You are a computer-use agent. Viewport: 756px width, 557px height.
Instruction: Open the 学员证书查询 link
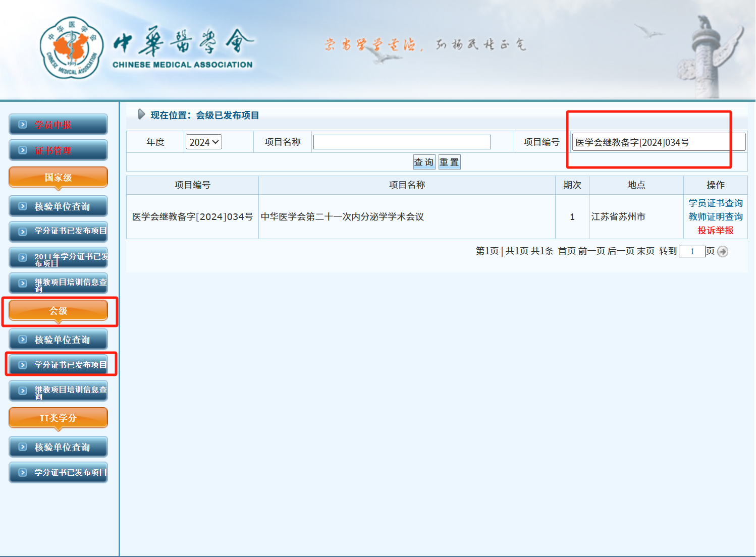click(x=716, y=203)
